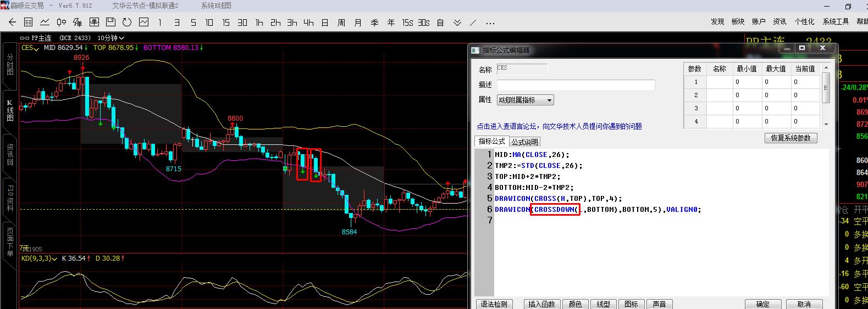Select the candlestick chart icon
868x309 pixels.
coord(61,23)
